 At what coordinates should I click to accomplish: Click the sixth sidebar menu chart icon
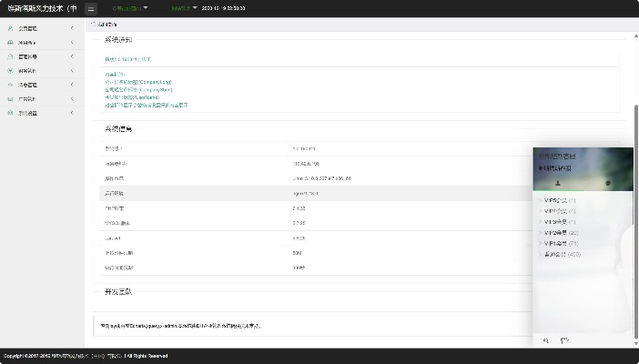pyautogui.click(x=9, y=98)
